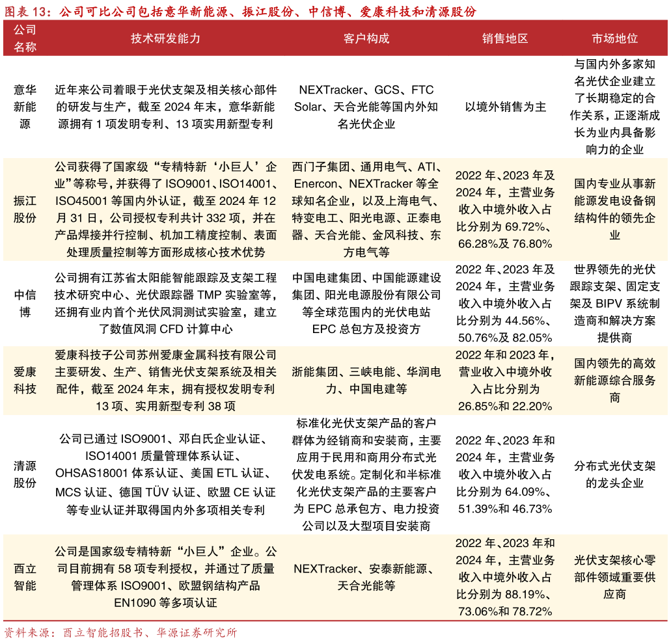This screenshot has height=644, width=671.
Task: Click the 振江股份 company name cell
Action: click(x=25, y=209)
